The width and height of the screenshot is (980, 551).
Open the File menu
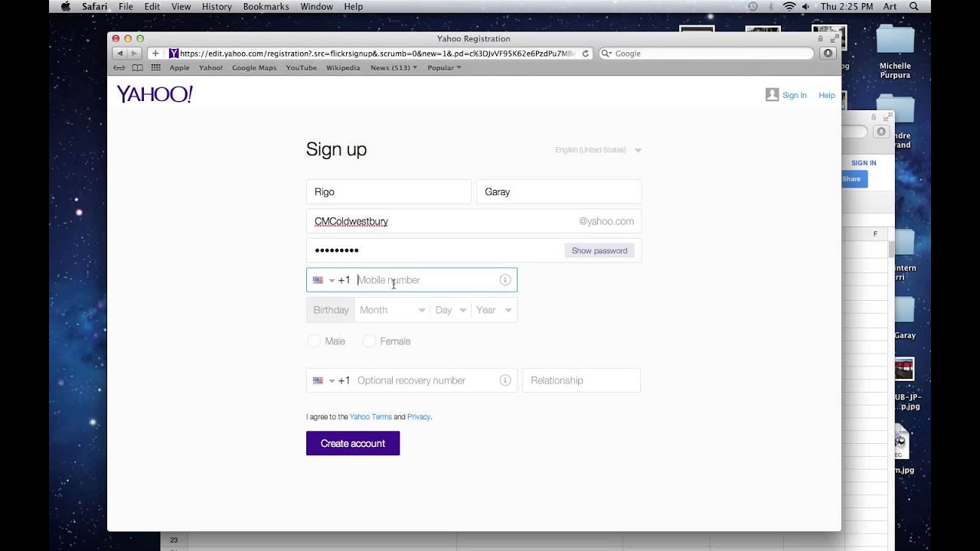(126, 7)
